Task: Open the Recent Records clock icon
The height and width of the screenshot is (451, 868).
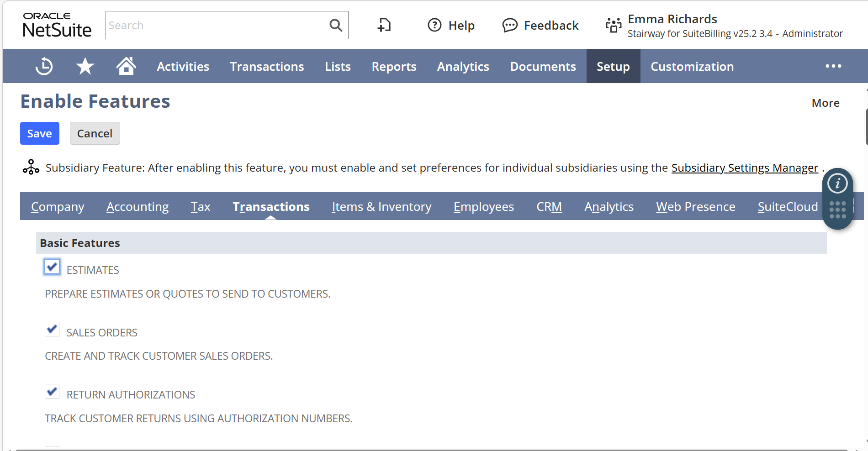Action: (x=44, y=67)
